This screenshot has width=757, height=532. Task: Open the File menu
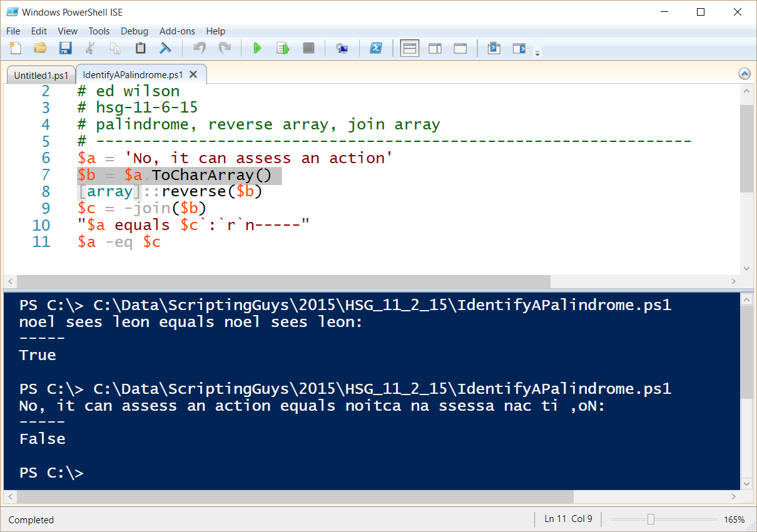click(x=13, y=31)
